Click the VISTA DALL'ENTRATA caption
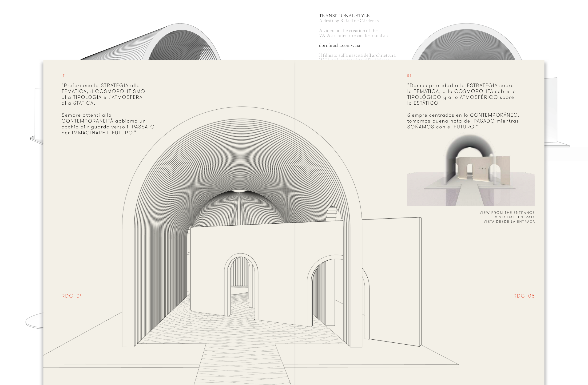This screenshot has height=385, width=588. [515, 217]
